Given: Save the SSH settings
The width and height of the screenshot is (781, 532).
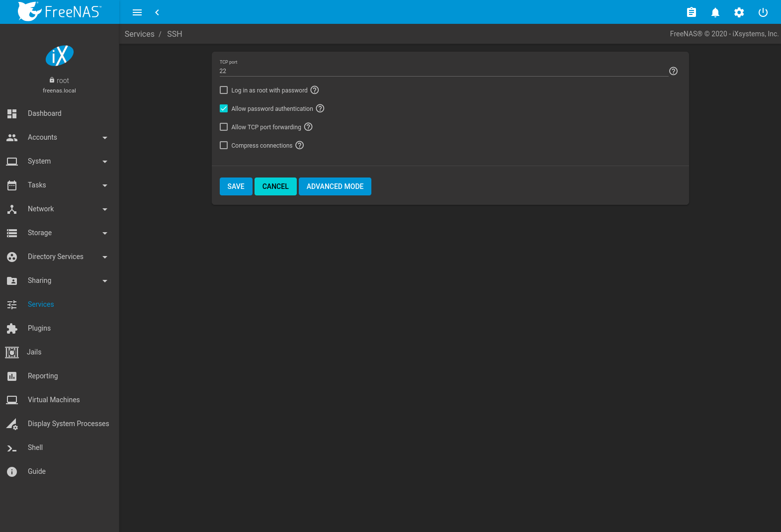Looking at the screenshot, I should pos(236,186).
